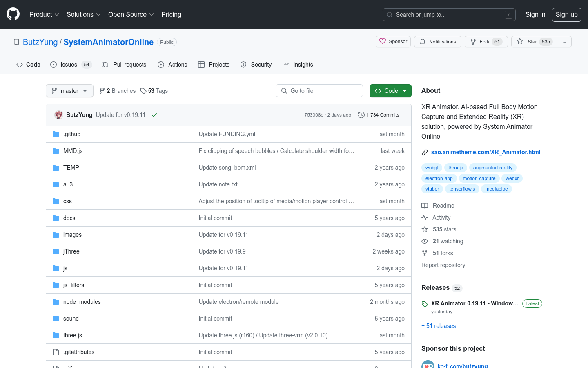
Task: Click the GitHub logo icon
Action: (13, 14)
